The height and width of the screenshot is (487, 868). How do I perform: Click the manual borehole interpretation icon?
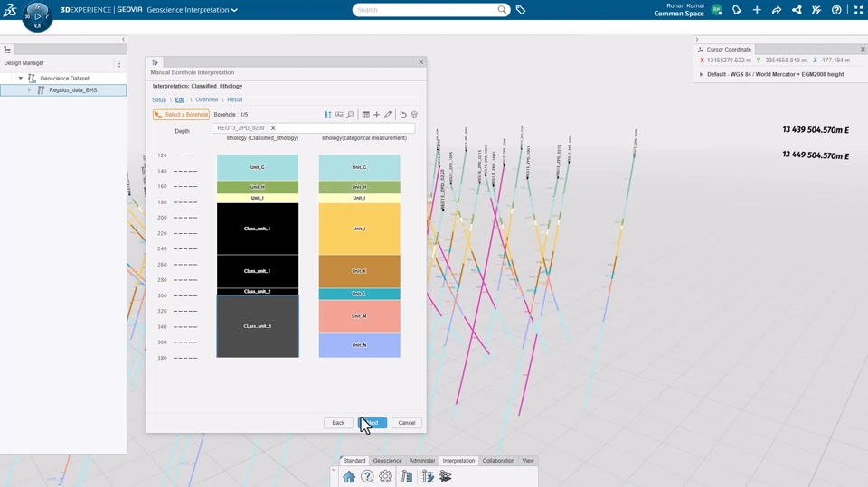pos(428,476)
